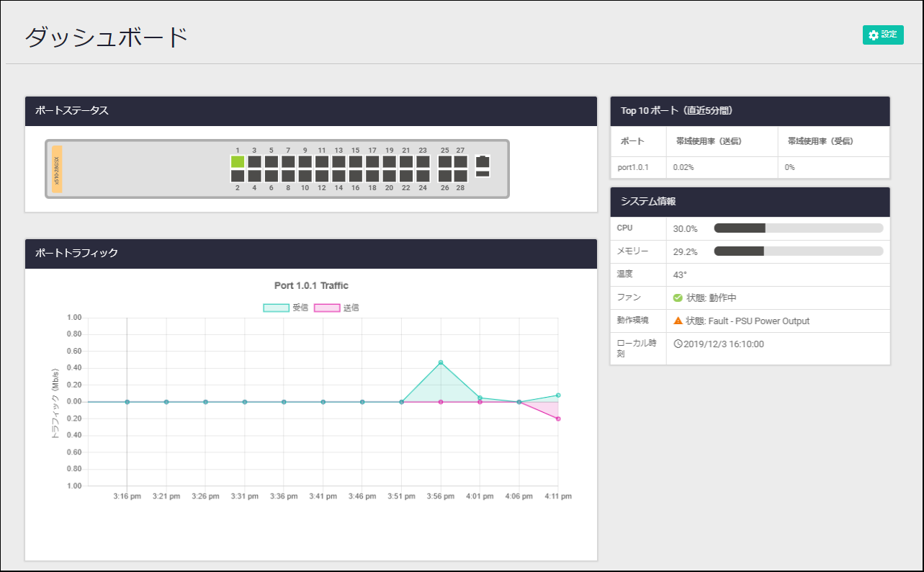
Task: Click port 26 on the switch diagram
Action: click(x=445, y=176)
